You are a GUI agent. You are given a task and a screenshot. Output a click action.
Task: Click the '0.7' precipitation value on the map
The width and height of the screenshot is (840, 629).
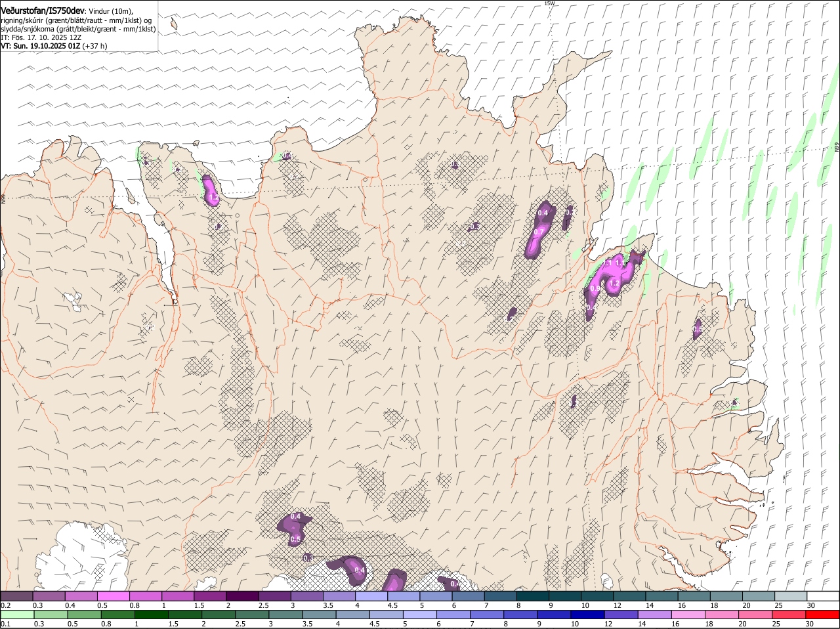point(538,232)
